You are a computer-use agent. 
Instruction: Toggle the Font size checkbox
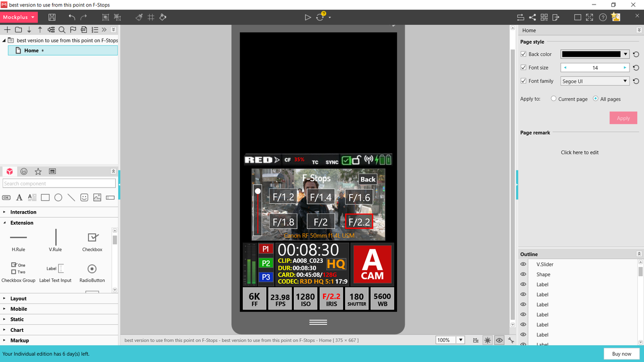(x=523, y=67)
